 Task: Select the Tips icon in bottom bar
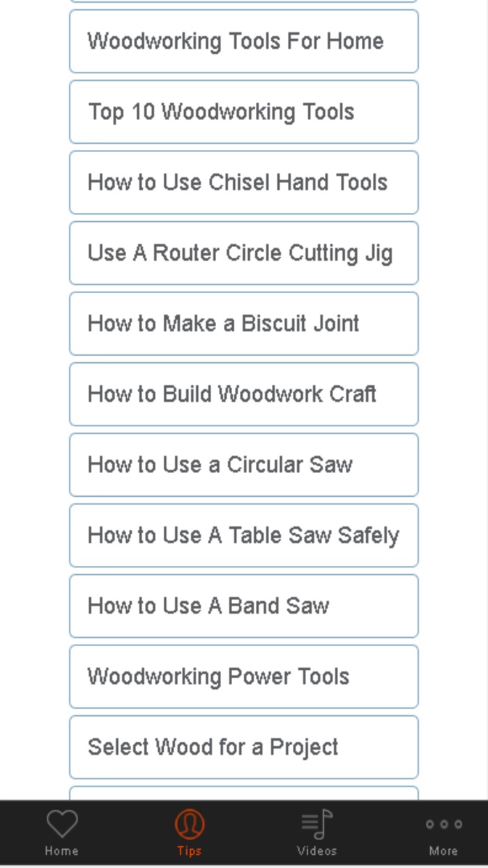click(x=188, y=824)
